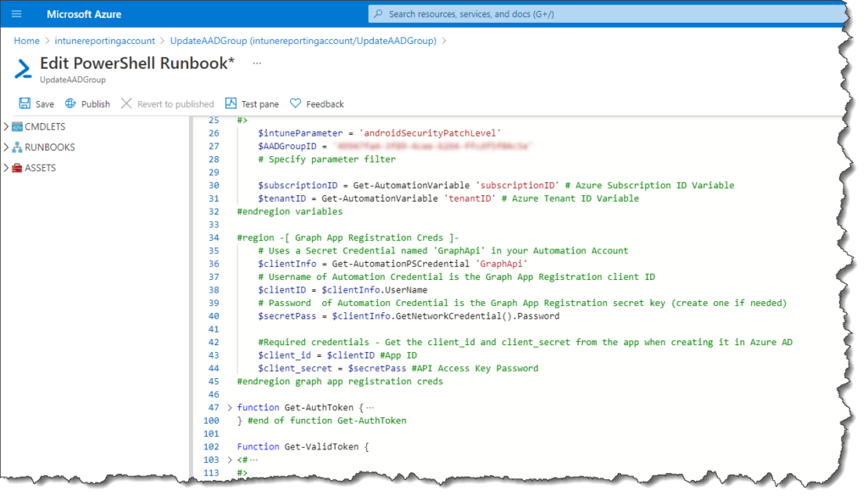
Task: Click 'Edit PowerShell Runbook*' heading
Action: tap(136, 63)
